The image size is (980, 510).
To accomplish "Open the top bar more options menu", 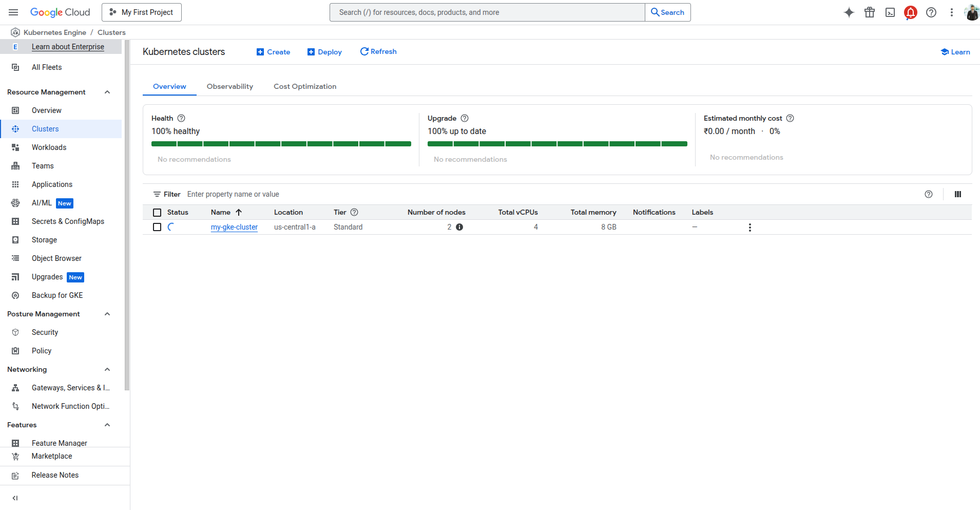I will coord(952,12).
